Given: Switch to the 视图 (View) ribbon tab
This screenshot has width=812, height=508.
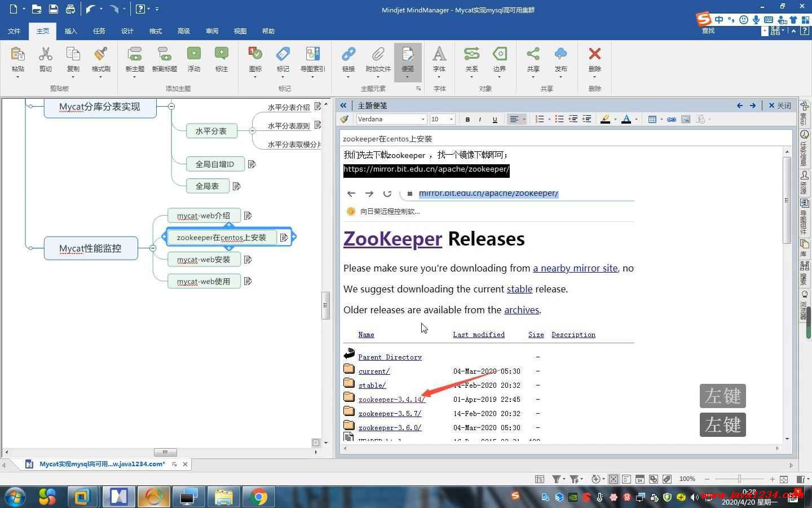Looking at the screenshot, I should pyautogui.click(x=240, y=31).
